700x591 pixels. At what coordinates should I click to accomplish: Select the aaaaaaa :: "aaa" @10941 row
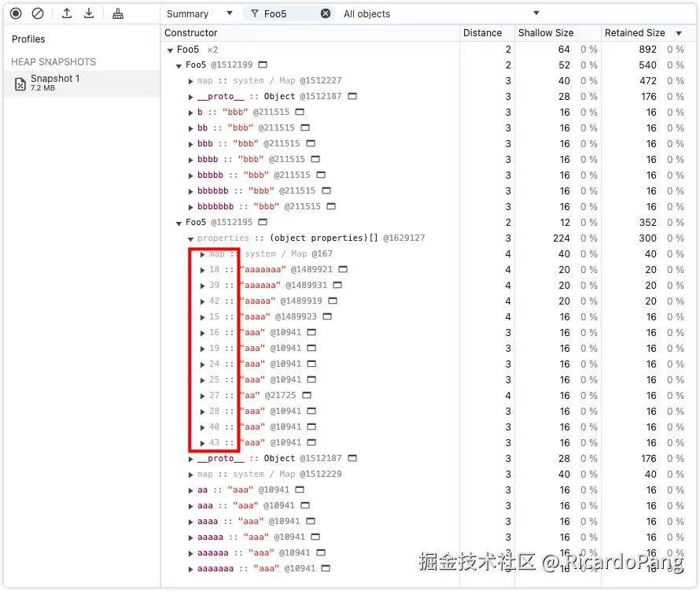coord(429,569)
